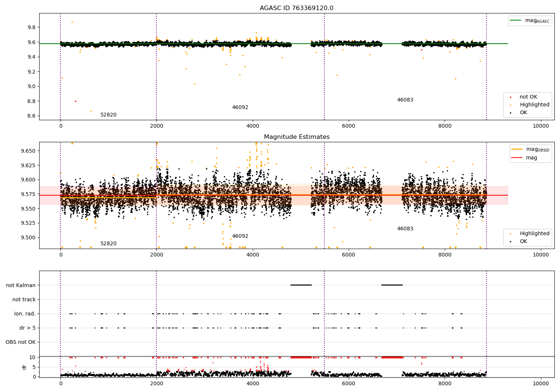Click the '52820' label in the Magnitude Estimates plot
The image size is (560, 392).
click(x=108, y=244)
